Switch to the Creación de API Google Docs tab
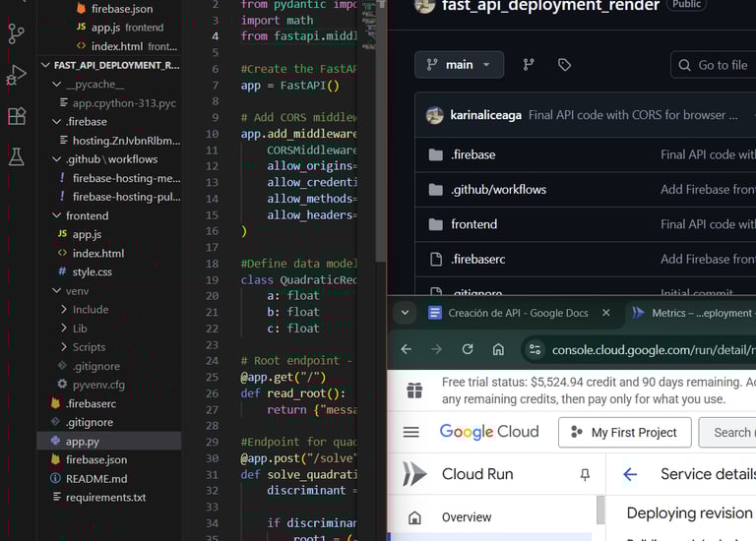Screen dimensions: 756x541 [x=517, y=313]
